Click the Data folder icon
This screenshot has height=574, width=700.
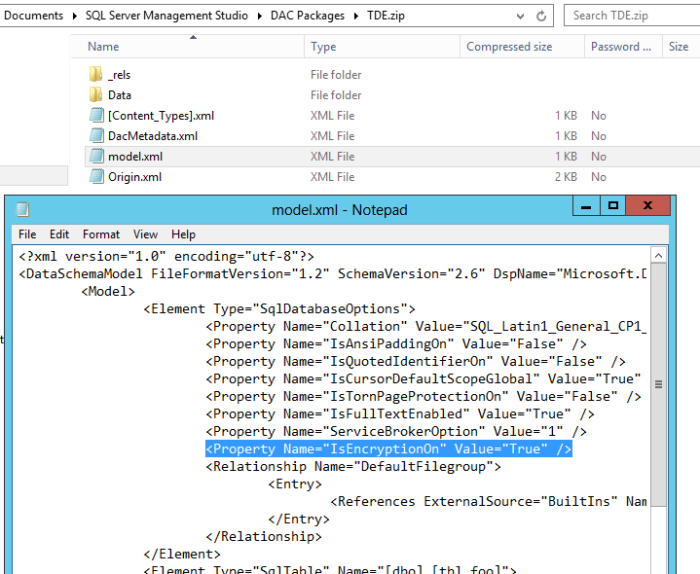(x=96, y=95)
